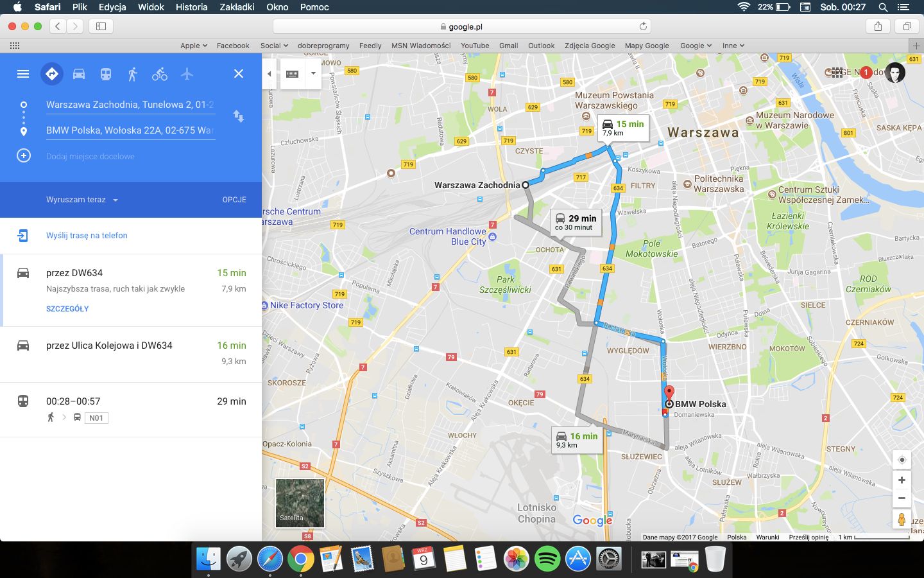
Task: Choose the walking travel mode
Action: click(133, 74)
